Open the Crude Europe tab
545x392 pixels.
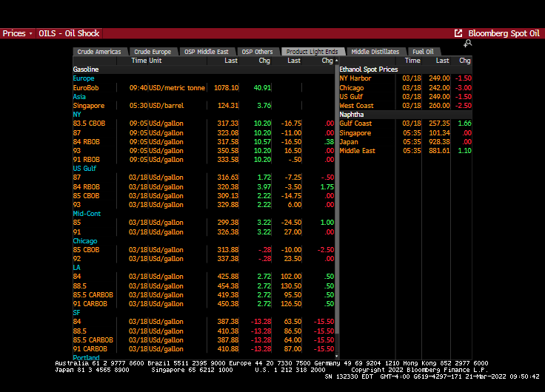point(153,52)
